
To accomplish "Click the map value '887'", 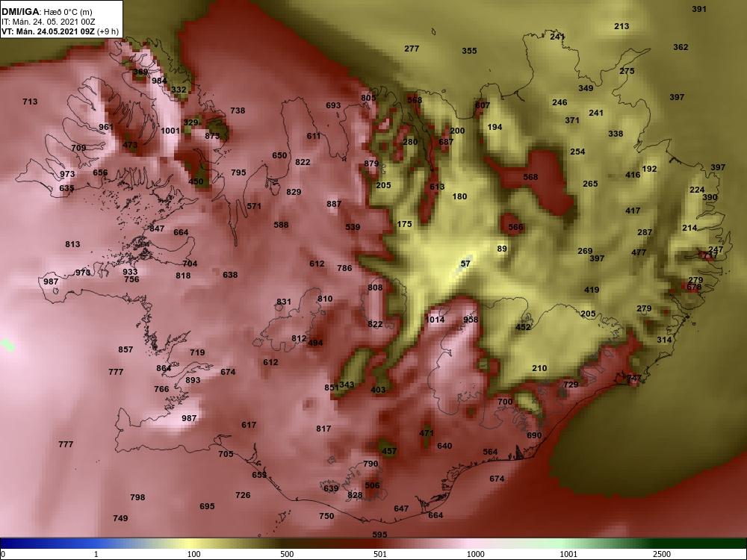I will coord(334,204).
